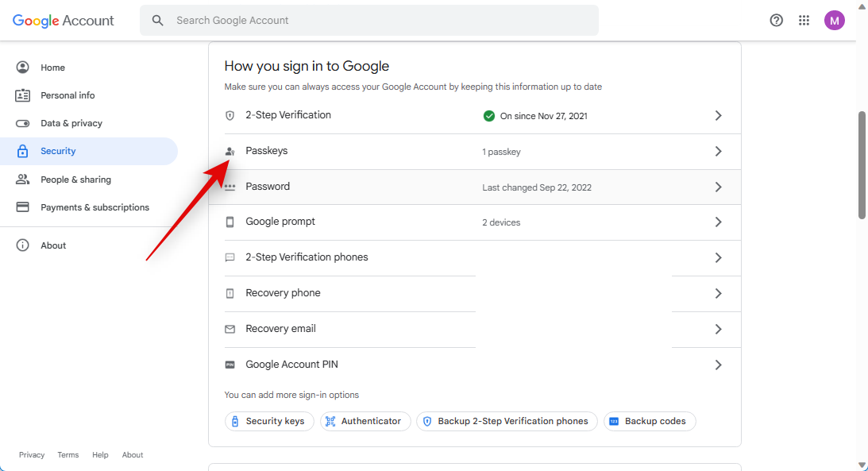Focus the Search Google Account field
868x471 pixels.
[x=369, y=21]
